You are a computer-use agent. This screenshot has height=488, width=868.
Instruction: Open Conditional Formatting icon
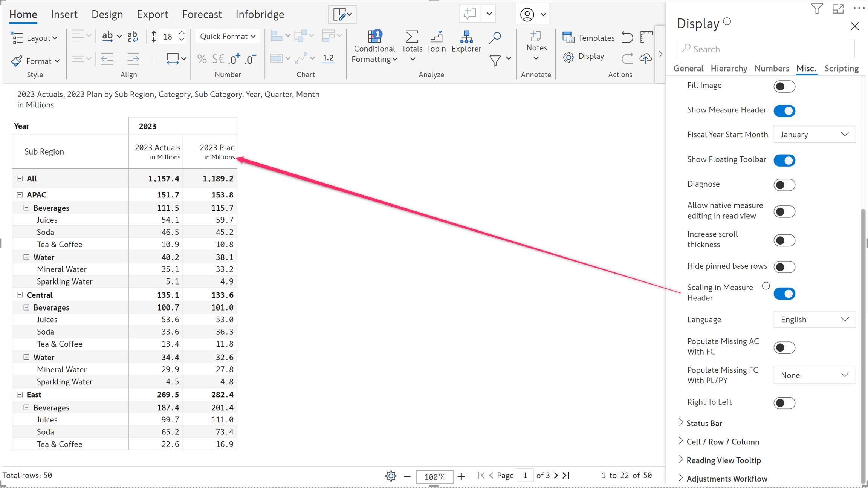point(374,37)
